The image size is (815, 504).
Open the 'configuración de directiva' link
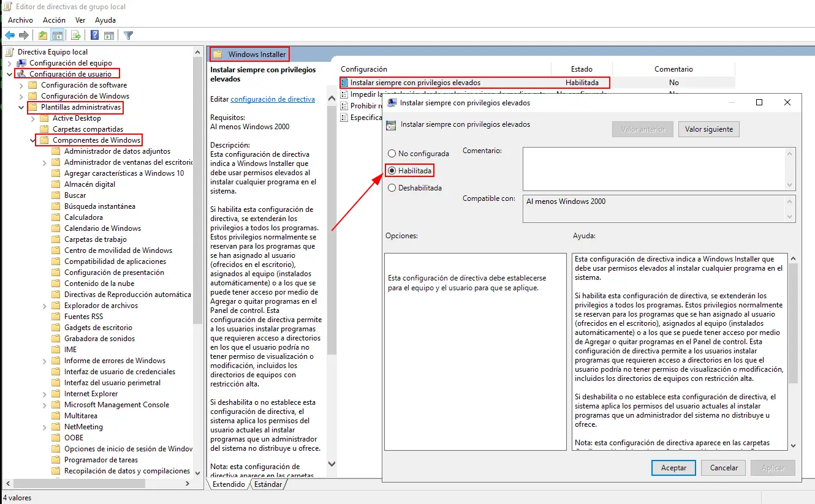(273, 99)
